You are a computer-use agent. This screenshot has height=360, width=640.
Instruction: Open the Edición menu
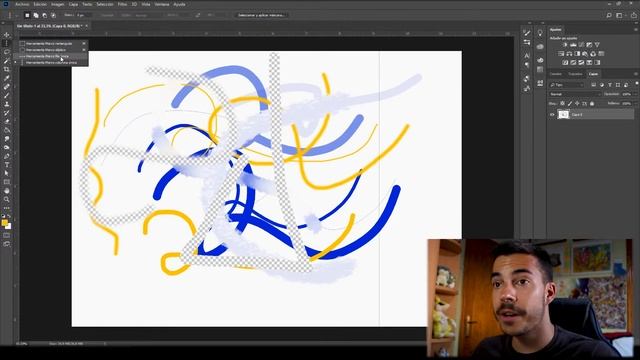pos(40,4)
